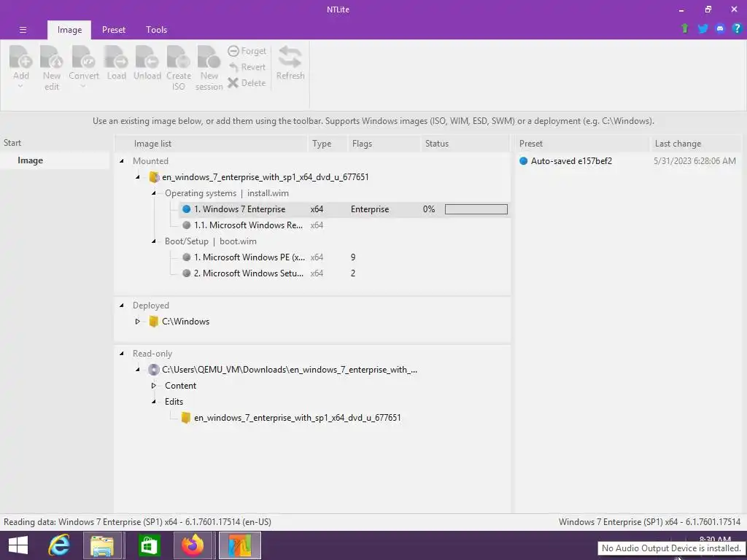747x560 pixels.
Task: Click the disc icon of ISO path
Action: click(153, 370)
